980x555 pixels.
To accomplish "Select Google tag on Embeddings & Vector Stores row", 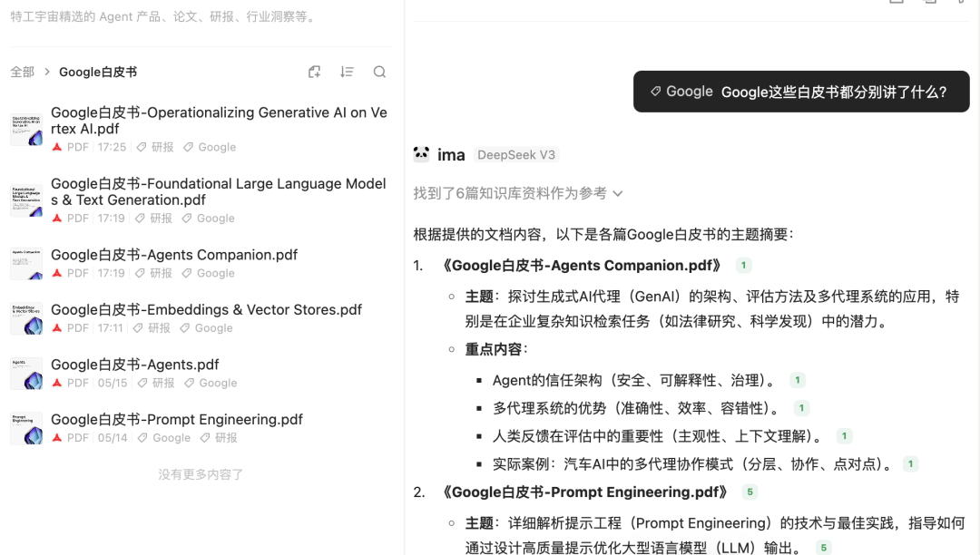I will [206, 328].
